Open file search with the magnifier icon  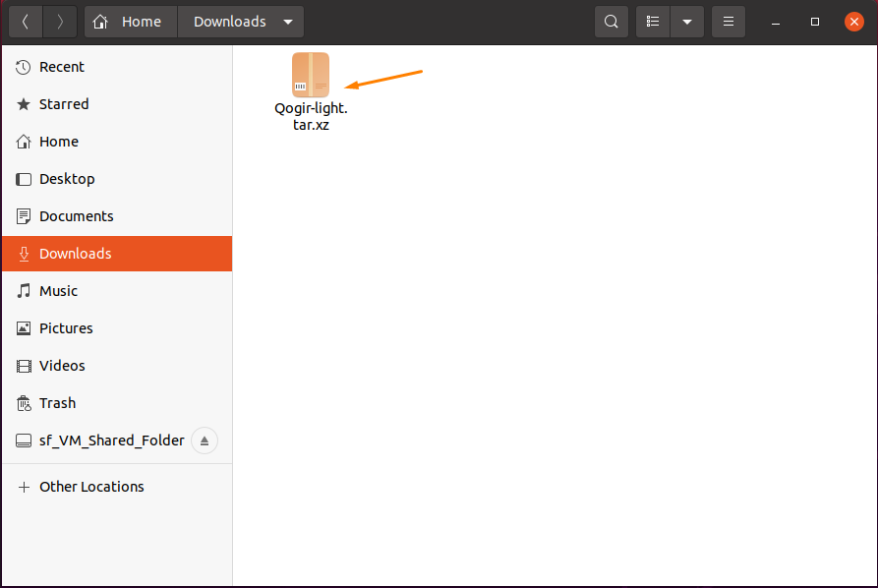(x=612, y=22)
